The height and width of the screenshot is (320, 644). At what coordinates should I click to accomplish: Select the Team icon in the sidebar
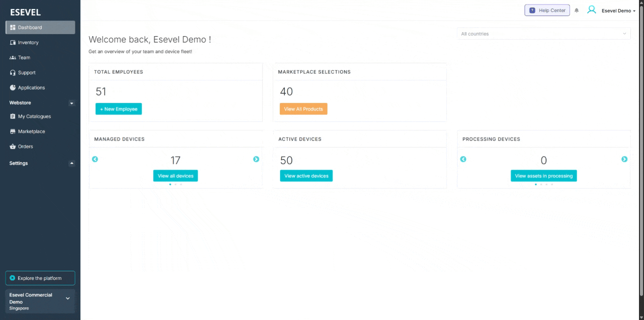(x=12, y=57)
